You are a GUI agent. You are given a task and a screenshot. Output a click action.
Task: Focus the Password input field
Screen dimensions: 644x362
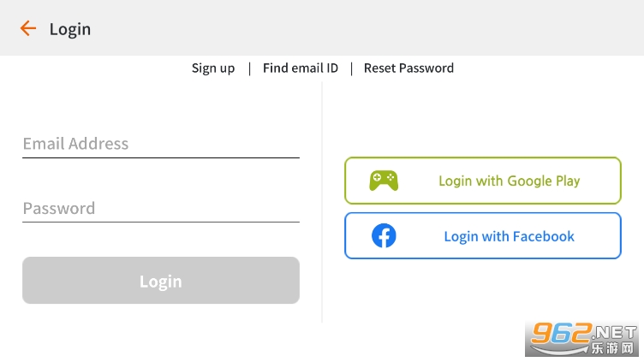click(161, 208)
